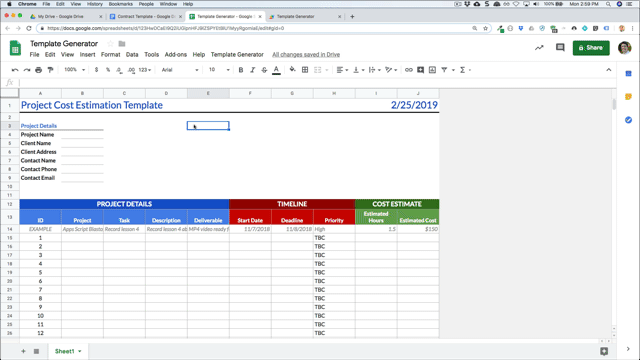Click the Explore button at bottom right
Screen dimensions: 640x360
pos(604,351)
